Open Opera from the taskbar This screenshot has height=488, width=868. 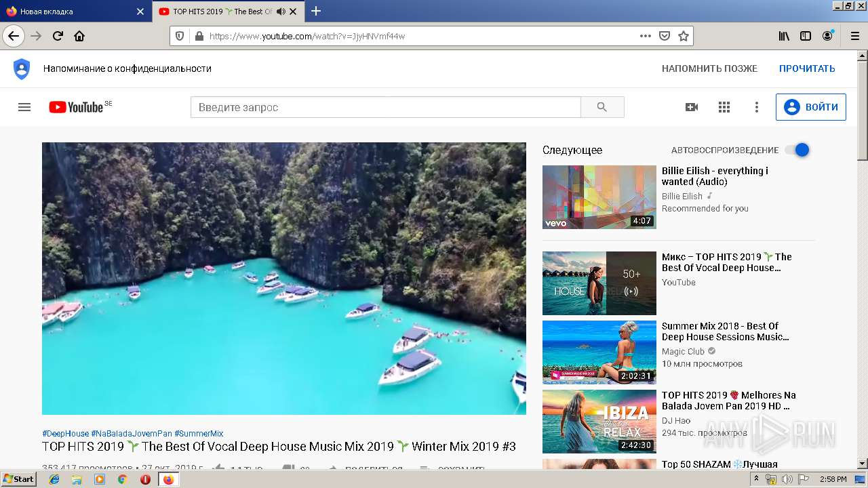click(x=145, y=479)
